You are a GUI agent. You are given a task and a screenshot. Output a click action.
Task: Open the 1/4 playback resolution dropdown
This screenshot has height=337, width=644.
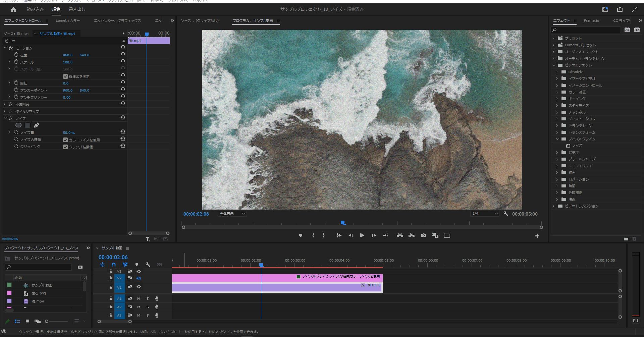click(x=485, y=214)
